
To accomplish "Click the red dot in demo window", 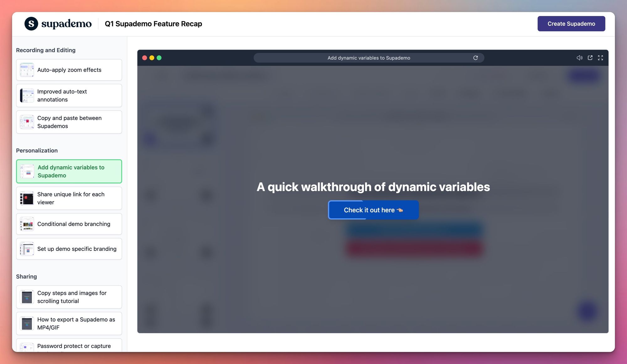I will point(145,58).
